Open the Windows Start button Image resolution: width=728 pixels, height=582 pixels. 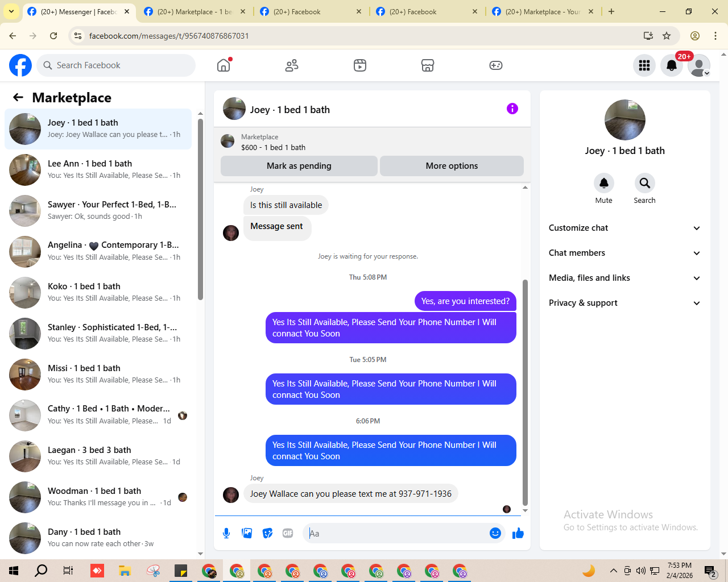point(14,571)
